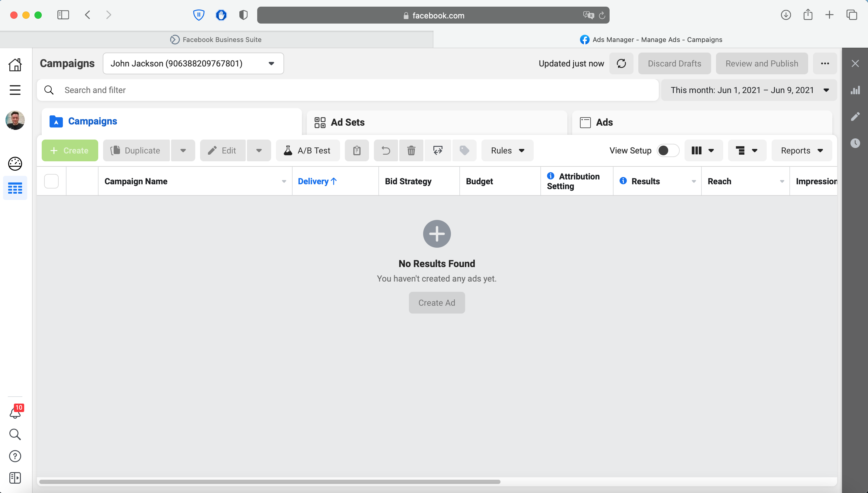Click the Safari share icon
Screen dimensions: 868x493
pos(808,15)
